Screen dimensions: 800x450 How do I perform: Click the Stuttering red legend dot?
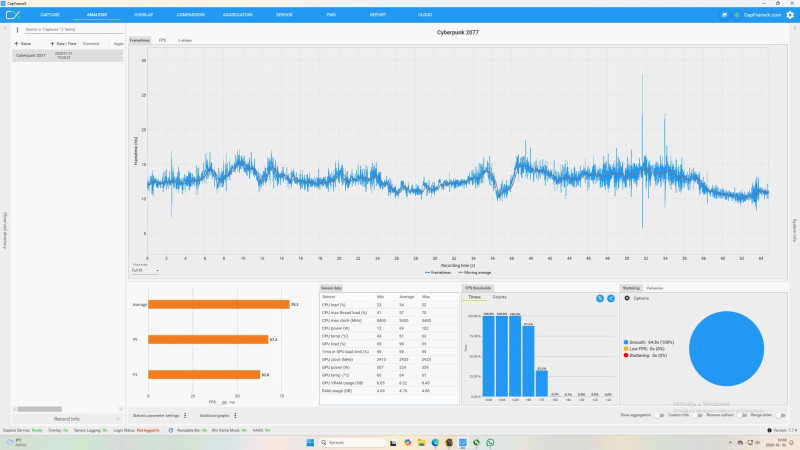click(626, 355)
